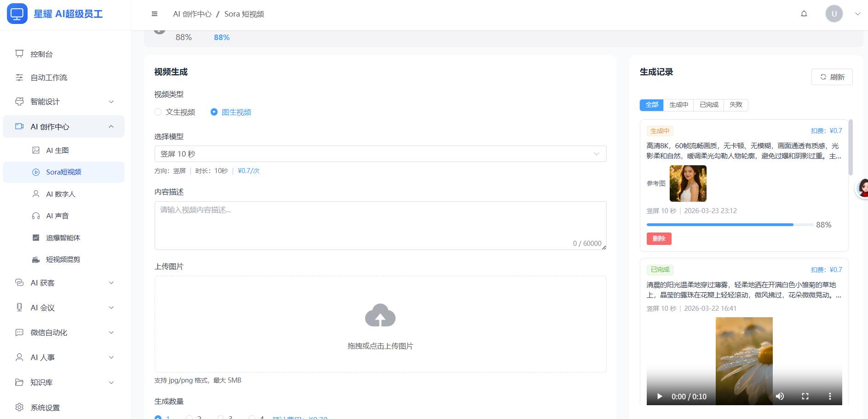
Task: Toggle the sidebar collapse hamburger icon
Action: click(155, 14)
